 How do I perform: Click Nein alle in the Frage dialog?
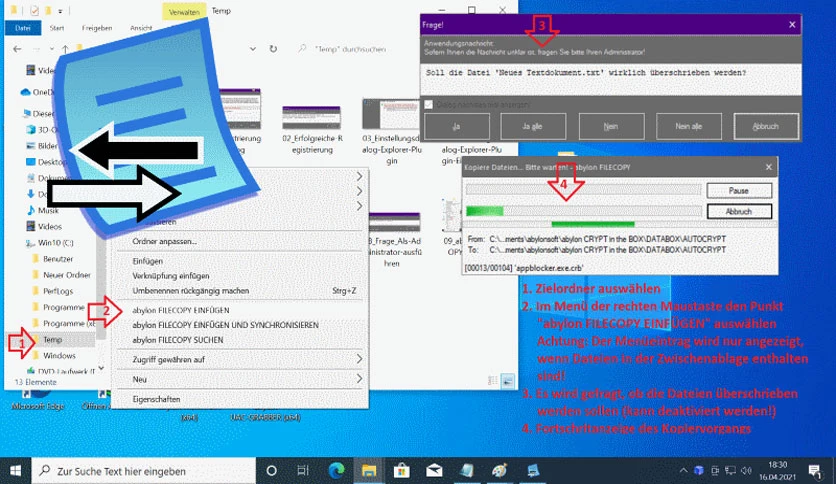689,127
